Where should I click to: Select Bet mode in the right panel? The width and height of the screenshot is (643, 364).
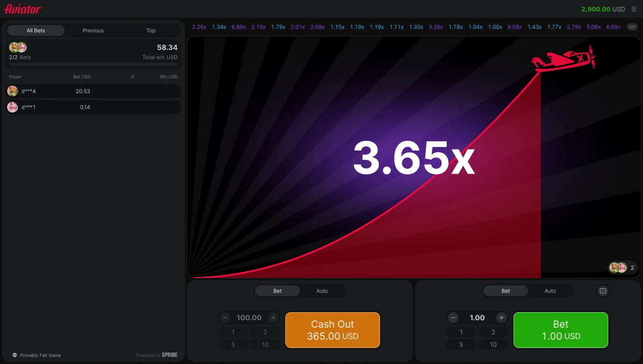(x=505, y=291)
